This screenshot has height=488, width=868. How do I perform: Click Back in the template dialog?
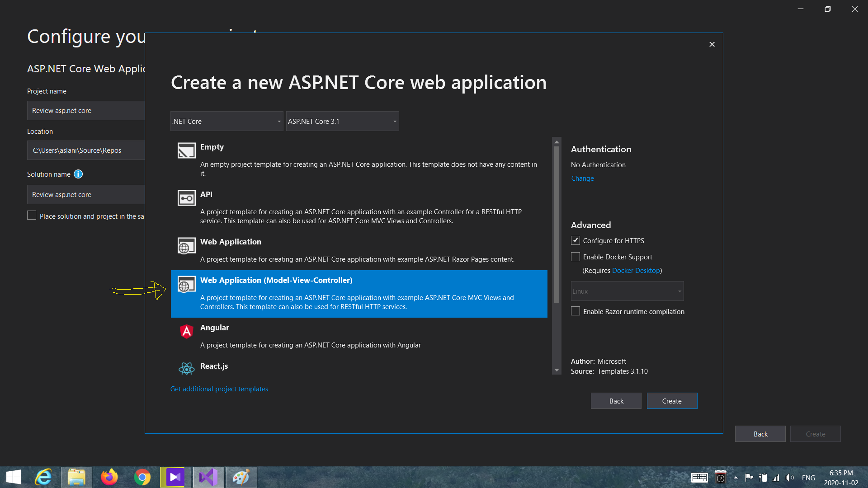(x=616, y=401)
